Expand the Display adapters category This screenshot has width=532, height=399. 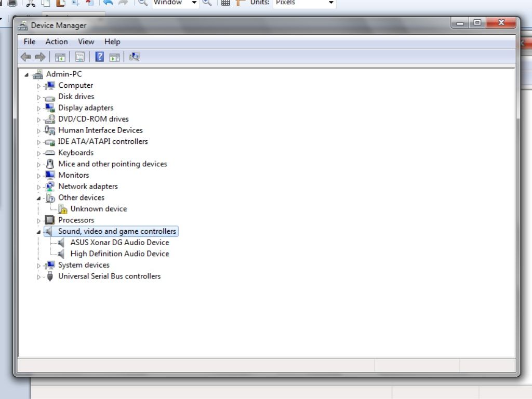(x=38, y=108)
